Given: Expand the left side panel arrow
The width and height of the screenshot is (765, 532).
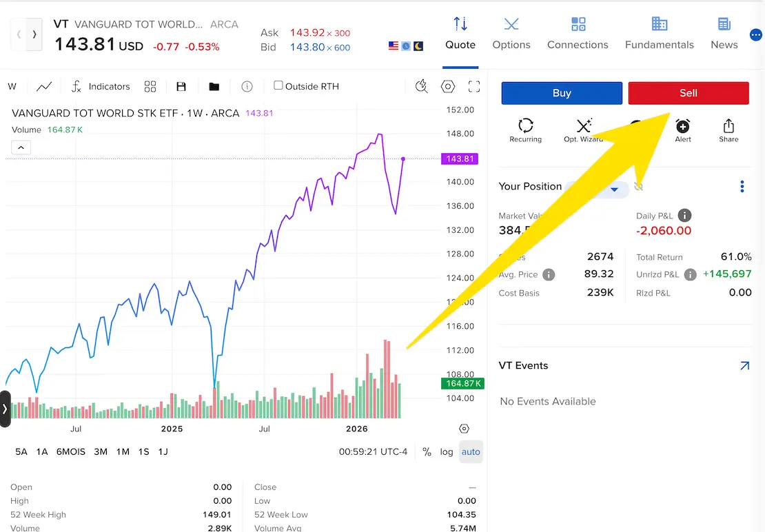Looking at the screenshot, I should point(5,409).
